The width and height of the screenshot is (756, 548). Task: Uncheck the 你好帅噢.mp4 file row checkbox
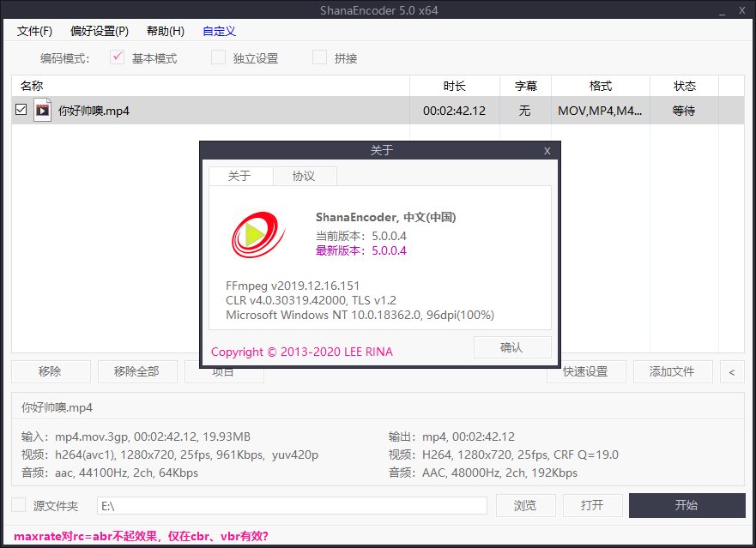pyautogui.click(x=21, y=110)
